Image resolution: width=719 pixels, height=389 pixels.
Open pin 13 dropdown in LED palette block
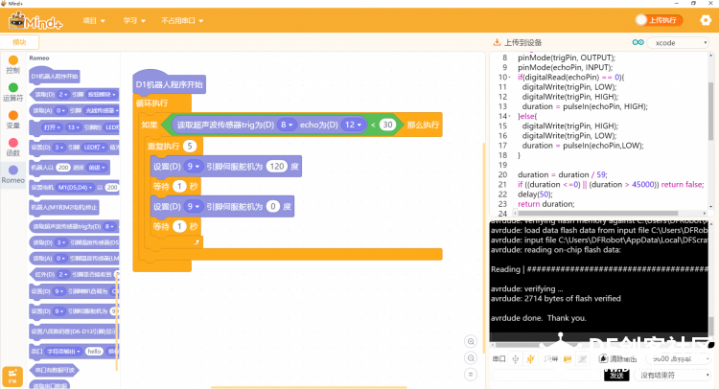(x=73, y=128)
